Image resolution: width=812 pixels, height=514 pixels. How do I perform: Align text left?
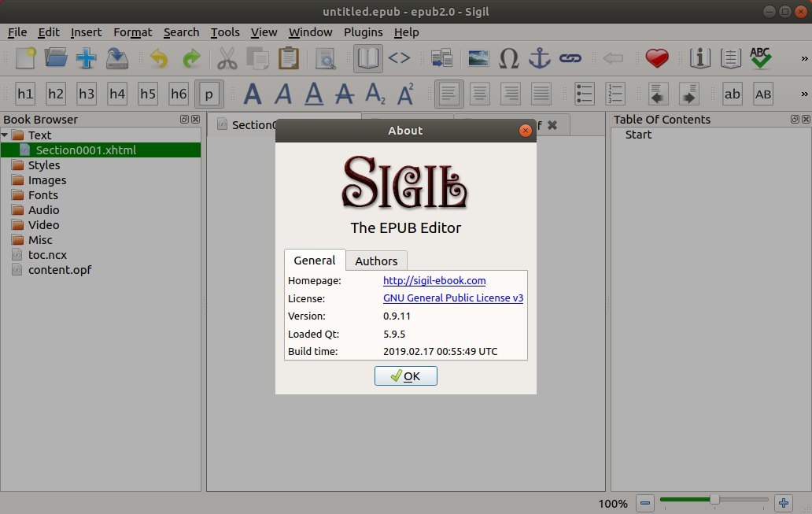click(449, 94)
